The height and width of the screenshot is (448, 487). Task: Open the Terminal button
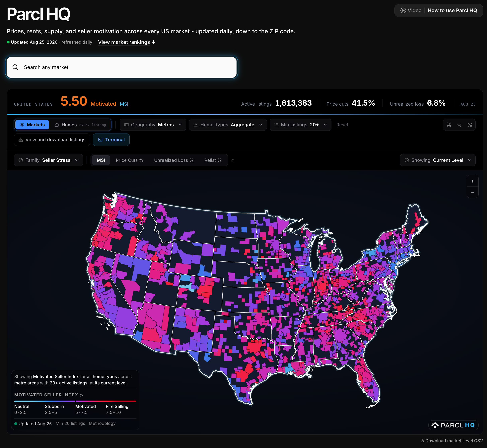tap(111, 140)
